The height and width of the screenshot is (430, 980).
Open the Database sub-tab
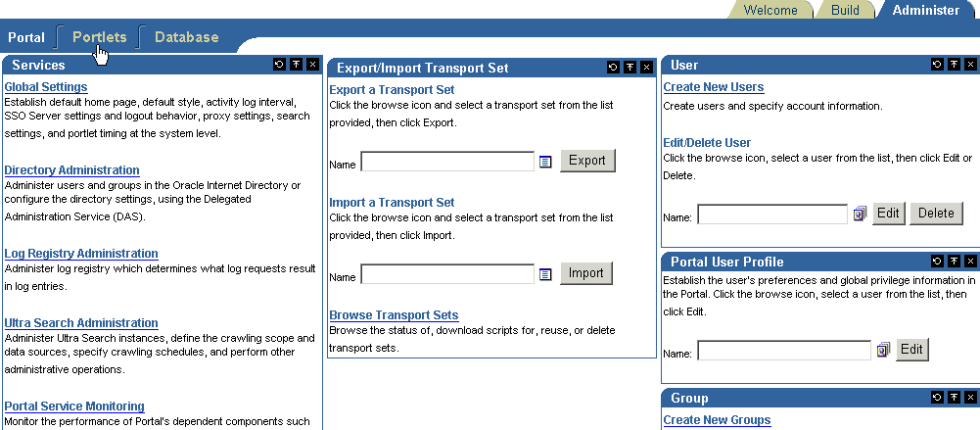point(186,37)
